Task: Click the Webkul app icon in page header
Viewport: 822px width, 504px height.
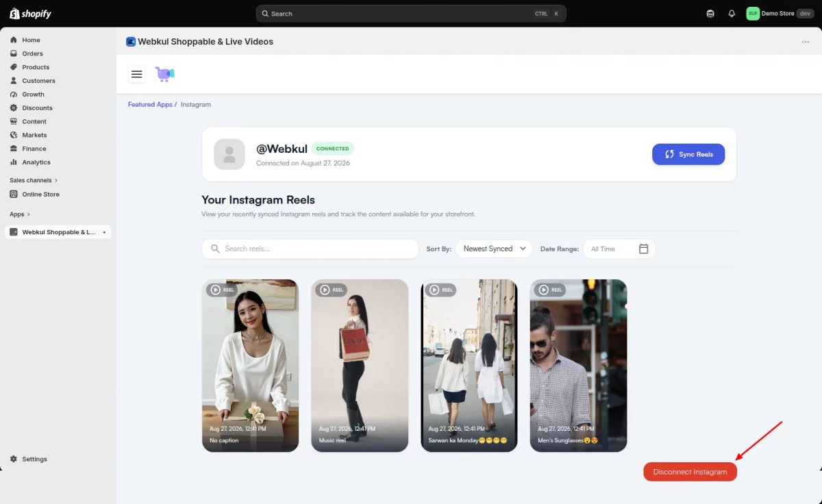Action: pyautogui.click(x=131, y=42)
